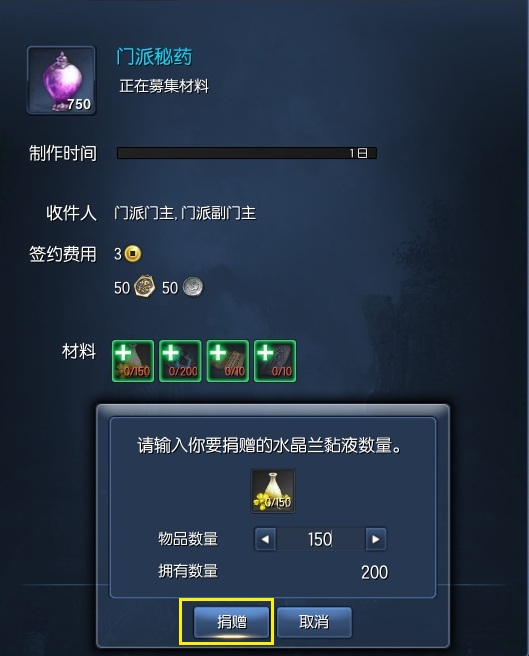Click the gold coin icon beside 3
The image size is (529, 656).
pyautogui.click(x=133, y=254)
